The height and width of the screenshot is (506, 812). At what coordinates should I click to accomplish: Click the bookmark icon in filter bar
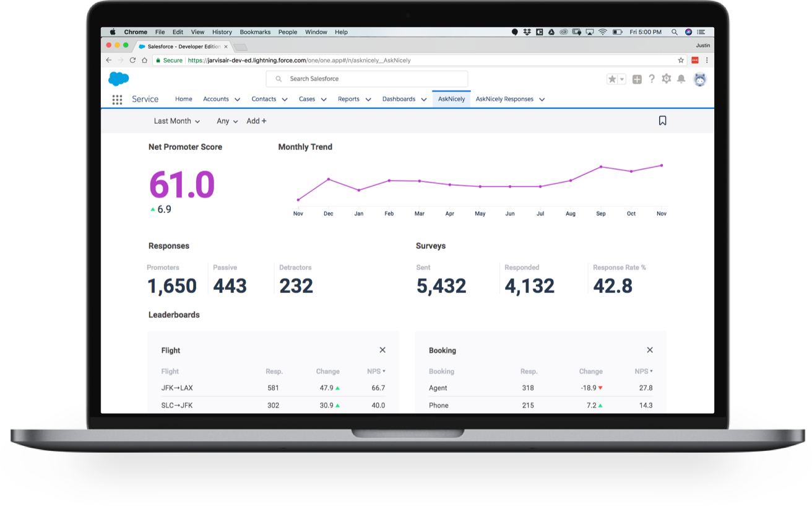pyautogui.click(x=662, y=121)
